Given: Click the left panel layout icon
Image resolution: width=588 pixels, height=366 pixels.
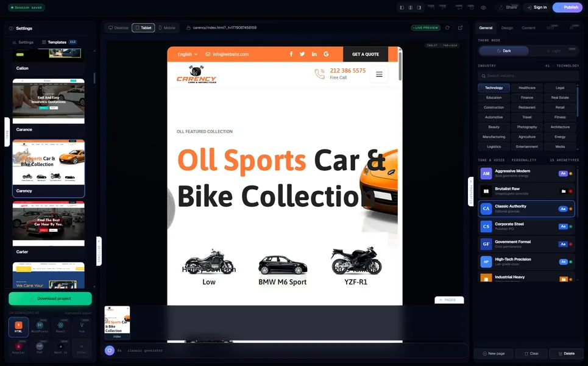Looking at the screenshot, I should point(402,7).
